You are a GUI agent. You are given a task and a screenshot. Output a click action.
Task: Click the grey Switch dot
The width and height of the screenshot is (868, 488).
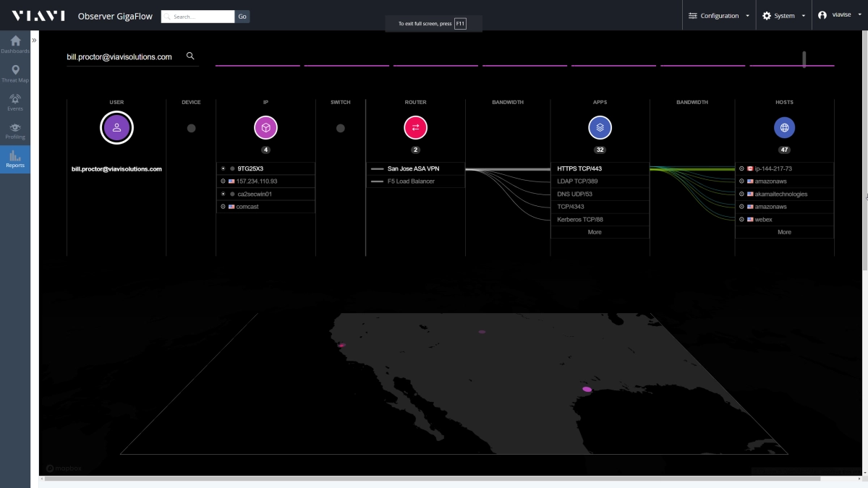coord(341,128)
